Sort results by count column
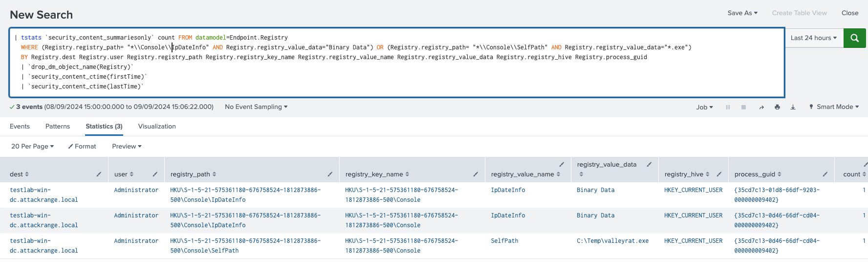Viewport: 868px width, 279px height. pos(854,174)
